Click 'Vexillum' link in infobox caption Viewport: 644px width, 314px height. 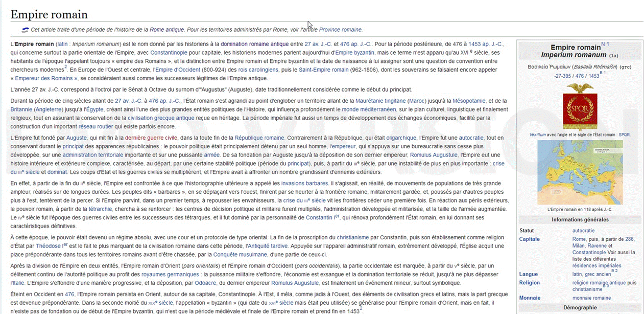(x=538, y=134)
